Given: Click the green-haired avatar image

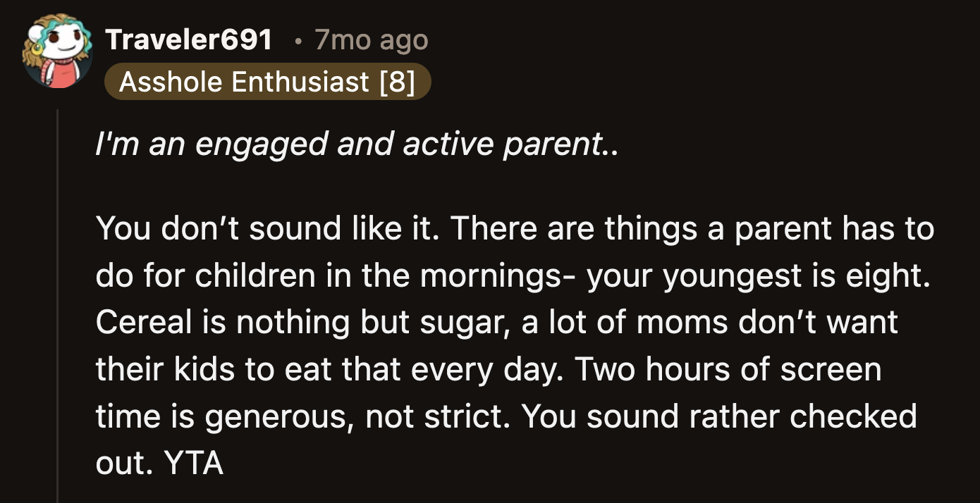Looking at the screenshot, I should 58,51.
